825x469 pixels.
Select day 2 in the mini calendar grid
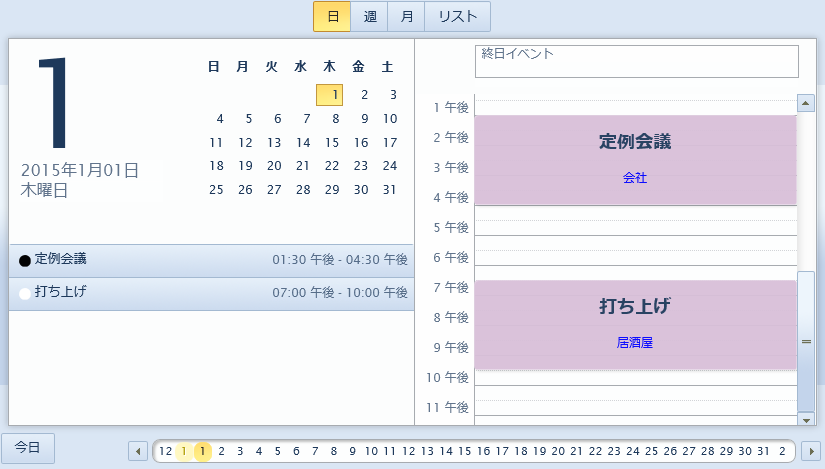coord(364,95)
